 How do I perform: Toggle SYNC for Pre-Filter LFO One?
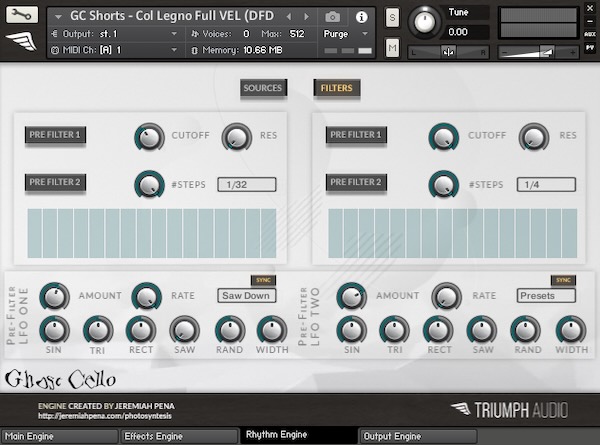263,280
